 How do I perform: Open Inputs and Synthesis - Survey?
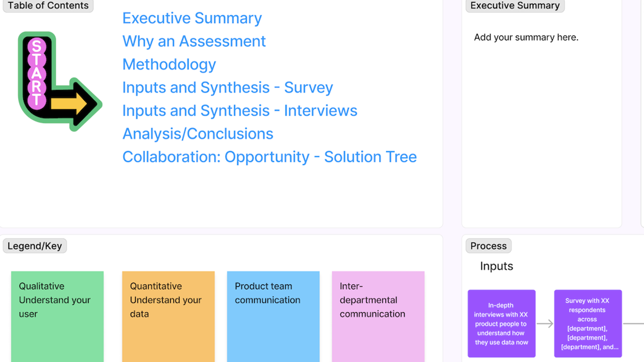228,87
